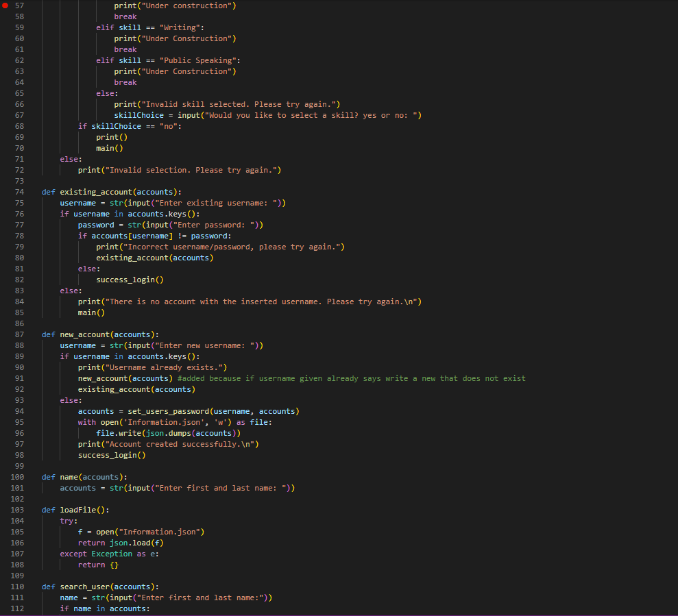Click the 'else:' keyword on line 93

click(x=71, y=401)
